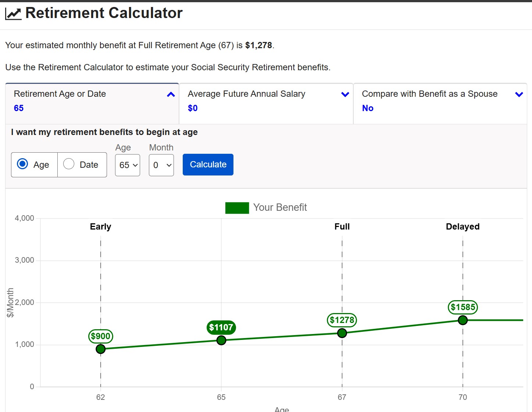The image size is (532, 412).
Task: Click the age 65 data point on chart
Action: 221,340
